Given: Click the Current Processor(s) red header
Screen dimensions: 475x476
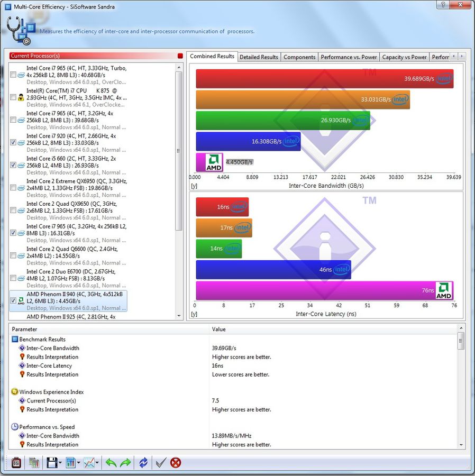Looking at the screenshot, I should coord(93,56).
